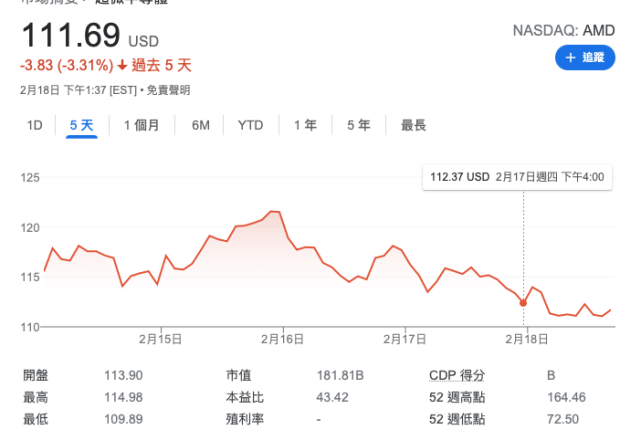641x440 pixels.
Task: Click the 市值 value 181.81B
Action: tap(340, 375)
